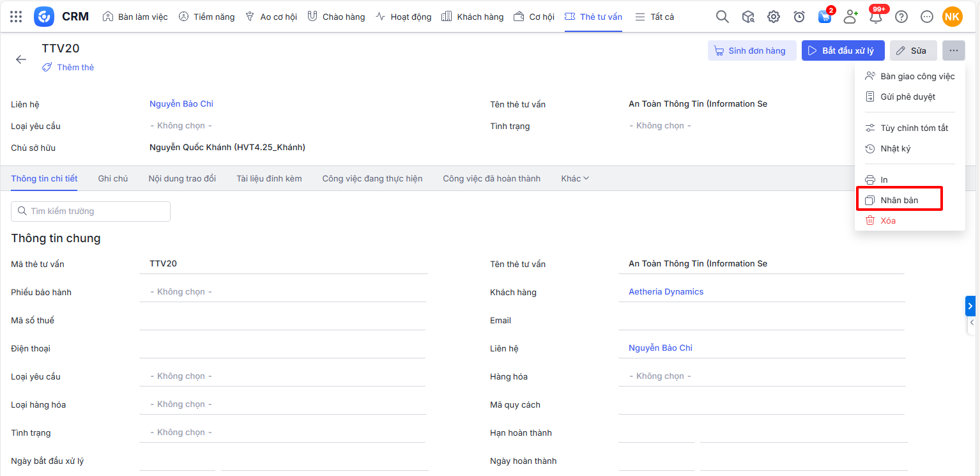Open the help question mark icon
Image resolution: width=980 pixels, height=476 pixels.
[901, 17]
